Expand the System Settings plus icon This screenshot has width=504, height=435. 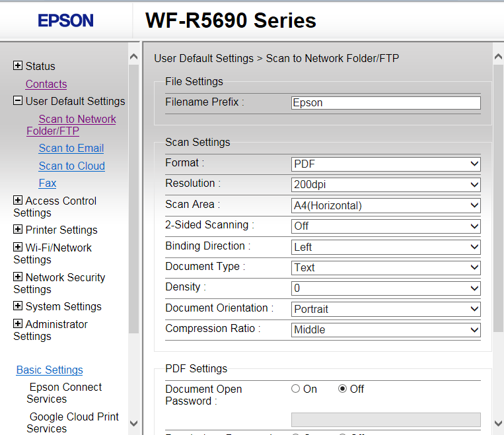pos(18,306)
